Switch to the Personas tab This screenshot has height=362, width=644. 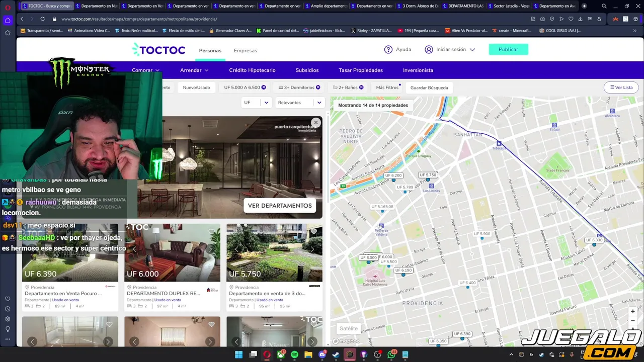tap(210, 50)
